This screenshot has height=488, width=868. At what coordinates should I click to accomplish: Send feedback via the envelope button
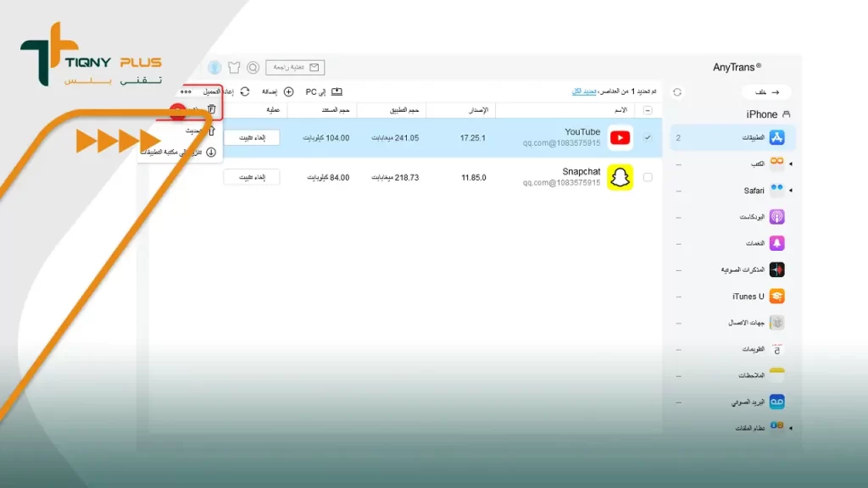[295, 68]
